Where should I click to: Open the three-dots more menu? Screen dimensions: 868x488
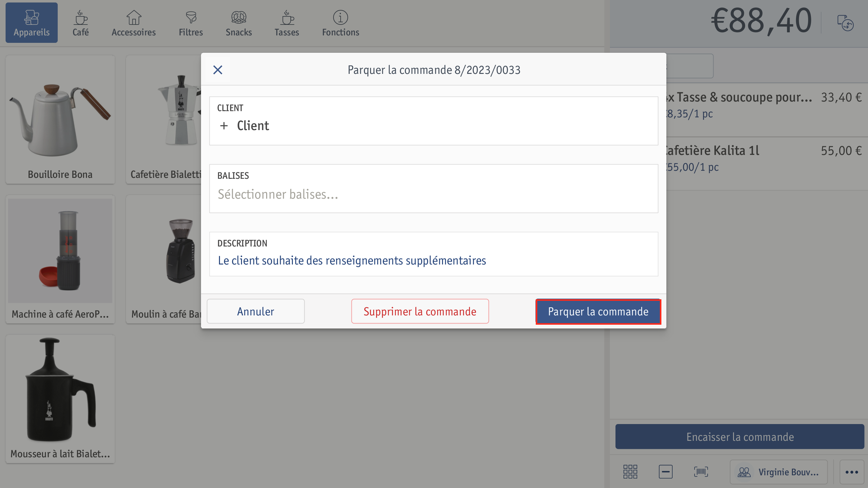pyautogui.click(x=852, y=472)
